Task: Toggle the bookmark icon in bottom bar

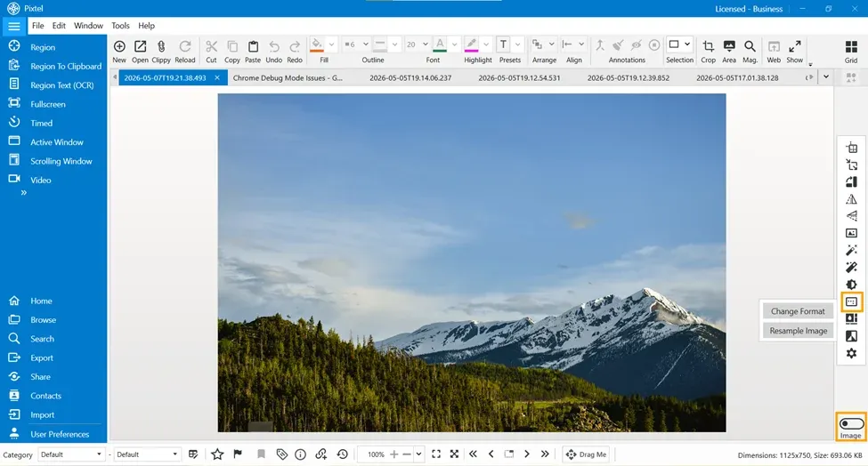Action: point(261,454)
